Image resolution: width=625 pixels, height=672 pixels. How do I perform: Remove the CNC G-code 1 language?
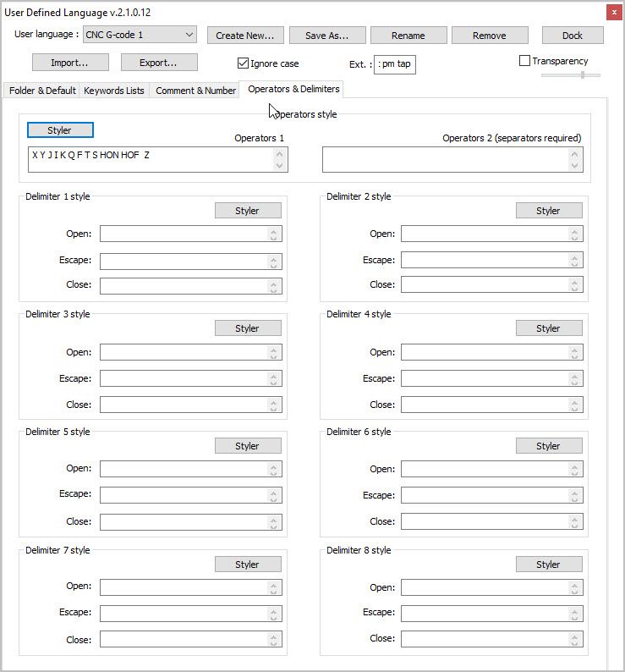(x=490, y=36)
